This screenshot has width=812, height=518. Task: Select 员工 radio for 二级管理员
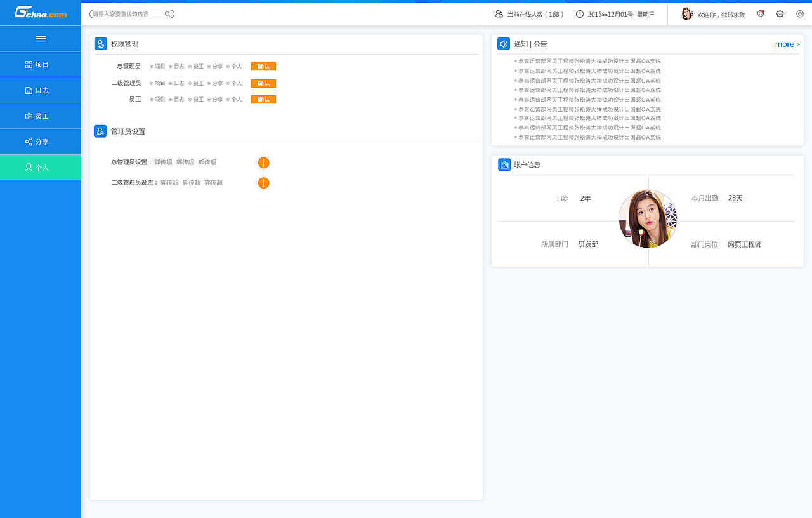190,83
